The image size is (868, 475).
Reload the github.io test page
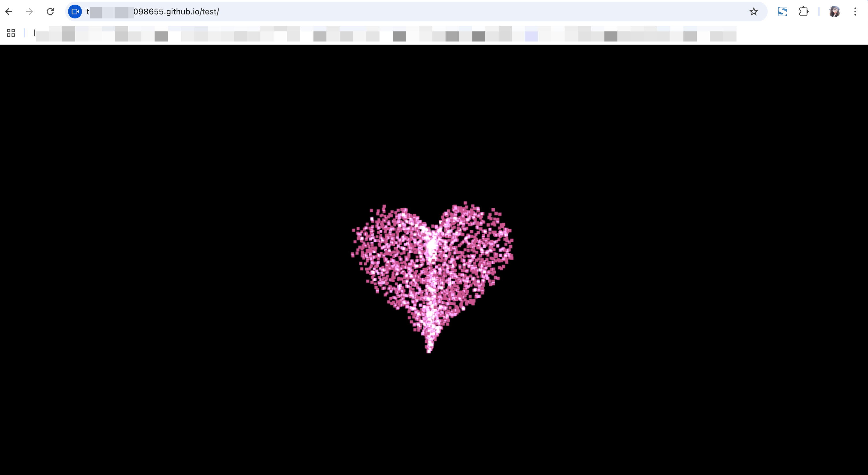(x=50, y=12)
